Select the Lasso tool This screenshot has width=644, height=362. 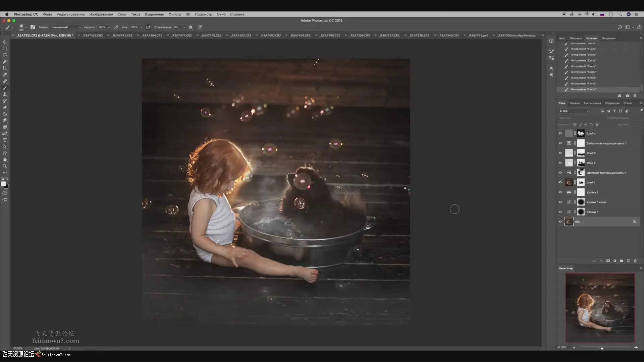point(5,55)
